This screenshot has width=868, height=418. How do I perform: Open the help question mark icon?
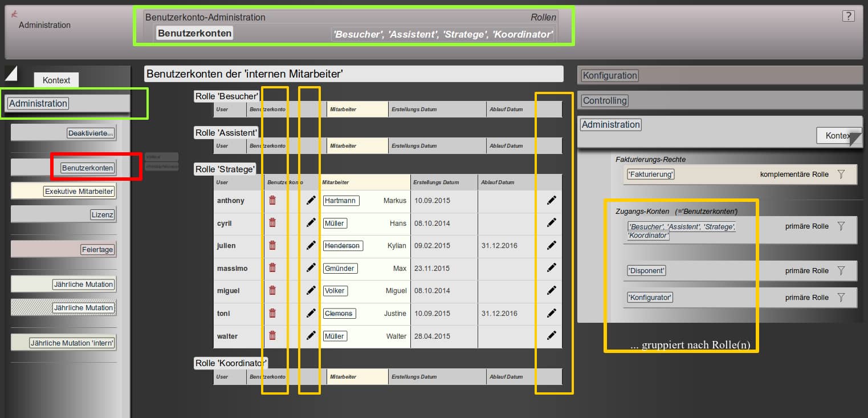click(848, 16)
